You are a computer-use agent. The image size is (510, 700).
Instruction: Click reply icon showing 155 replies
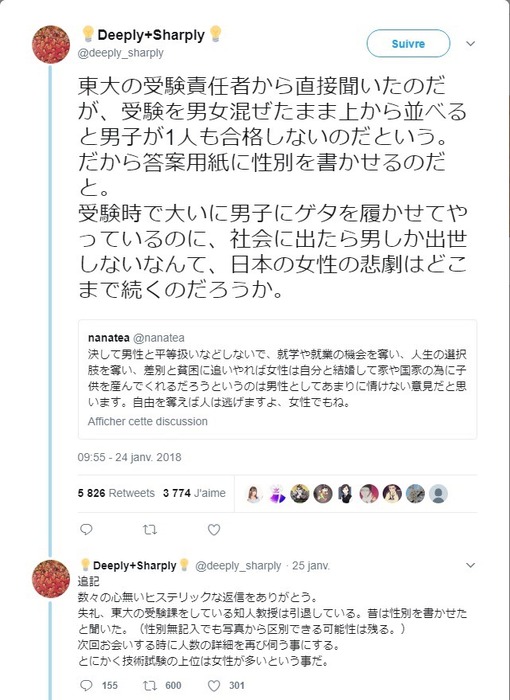pyautogui.click(x=86, y=685)
